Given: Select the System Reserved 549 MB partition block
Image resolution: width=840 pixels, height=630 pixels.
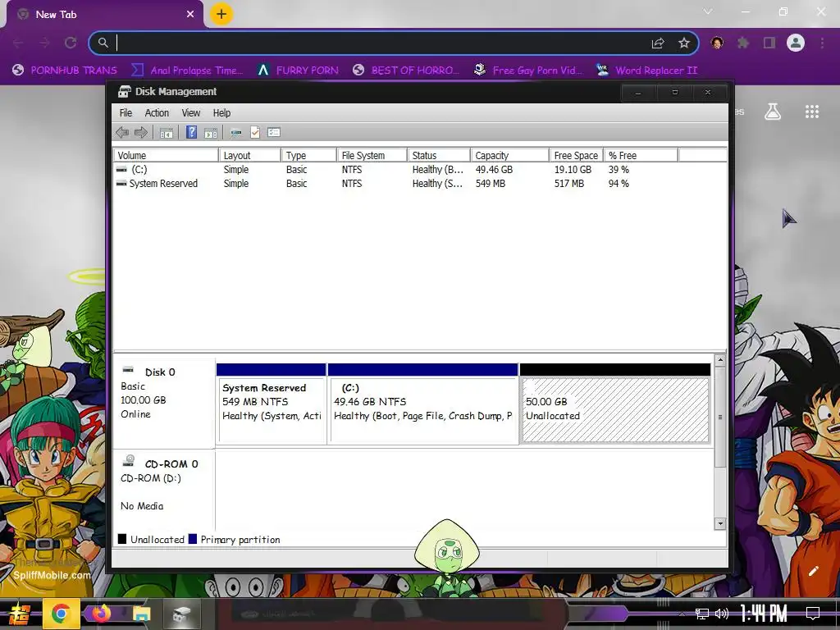Looking at the screenshot, I should click(271, 404).
